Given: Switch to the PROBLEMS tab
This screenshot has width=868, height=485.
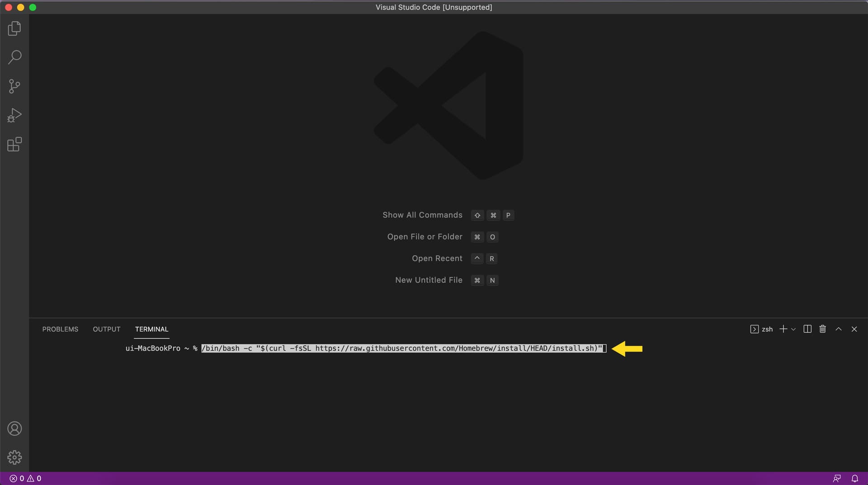Looking at the screenshot, I should pyautogui.click(x=60, y=329).
